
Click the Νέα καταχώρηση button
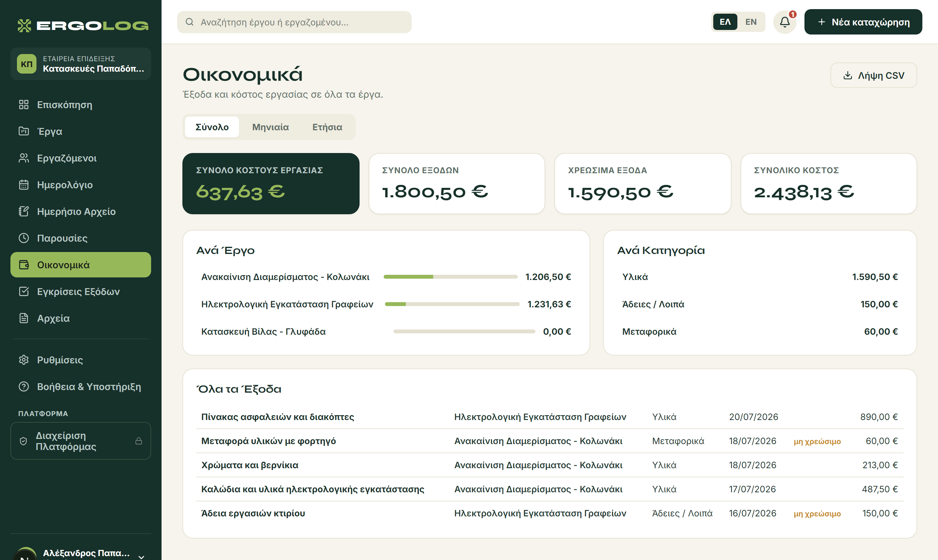(x=863, y=22)
